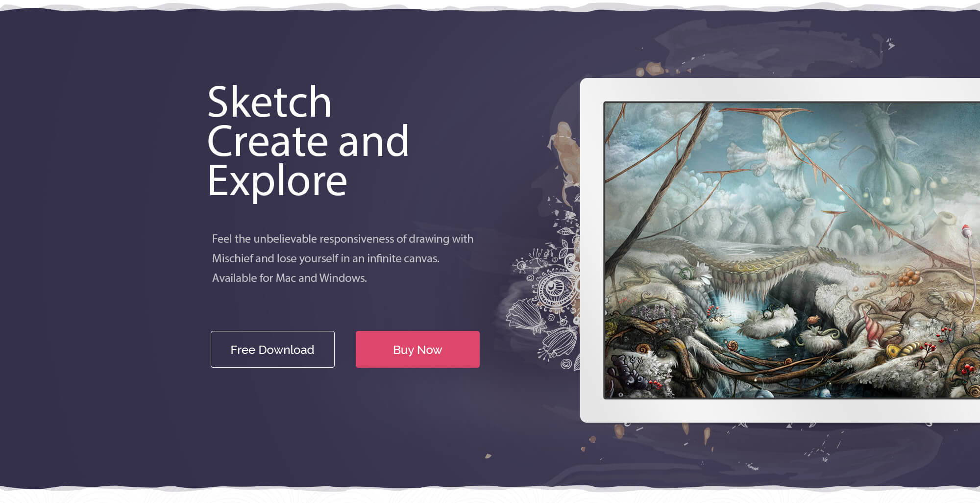Click the pink Buy Now button
Screen dimensions: 980x503
tap(417, 349)
